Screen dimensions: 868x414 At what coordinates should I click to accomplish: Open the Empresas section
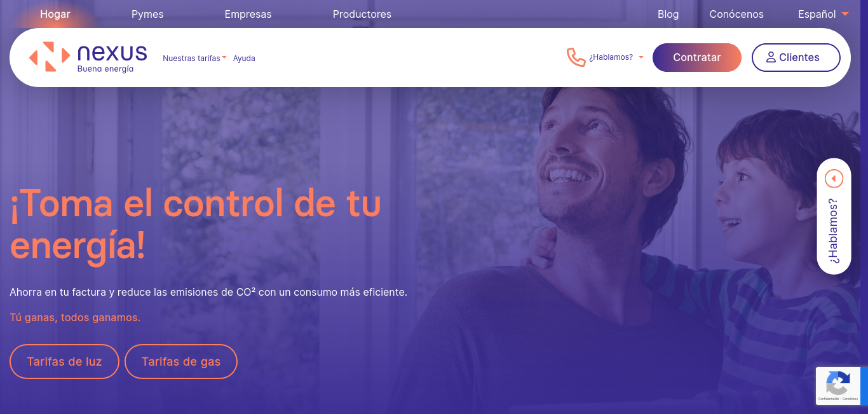click(248, 14)
